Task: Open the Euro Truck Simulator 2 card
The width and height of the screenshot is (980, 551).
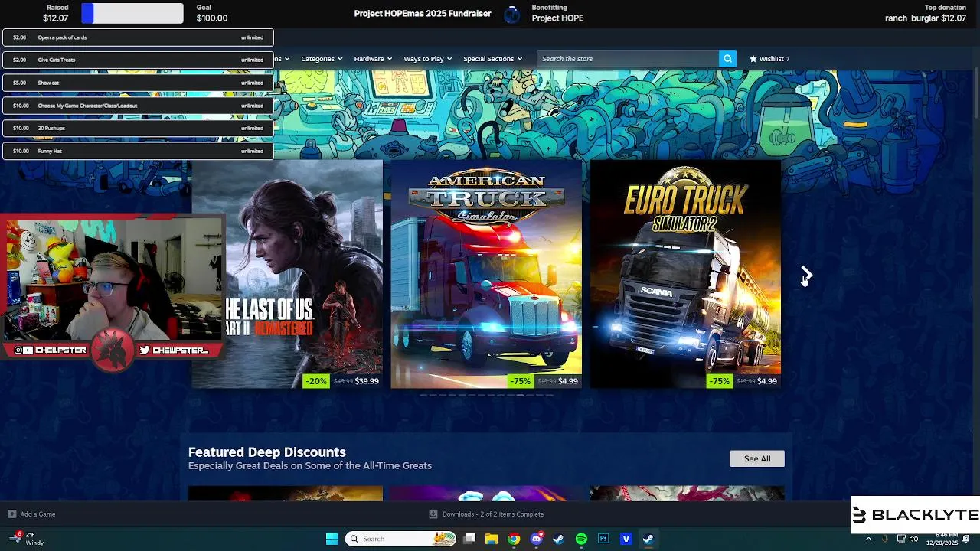Action: pos(685,274)
